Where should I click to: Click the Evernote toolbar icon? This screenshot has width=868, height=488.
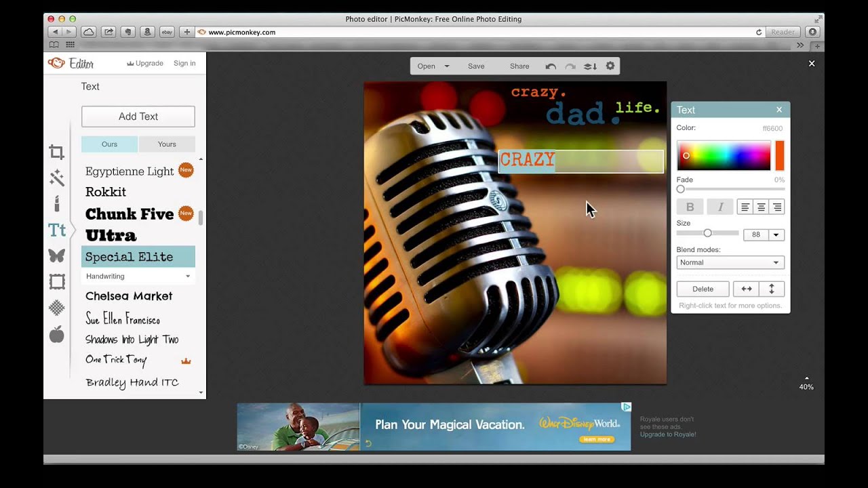pyautogui.click(x=127, y=32)
